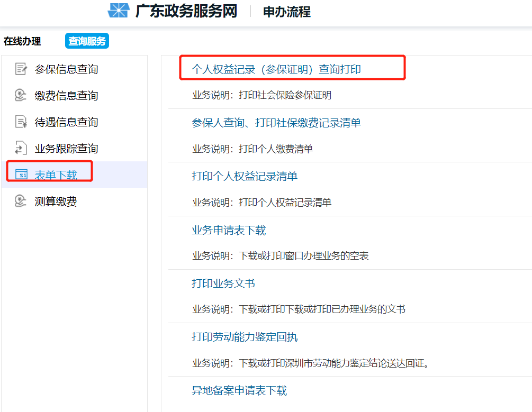This screenshot has width=532, height=412.
Task: Select 表单下载 in the sidebar
Action: pos(56,175)
